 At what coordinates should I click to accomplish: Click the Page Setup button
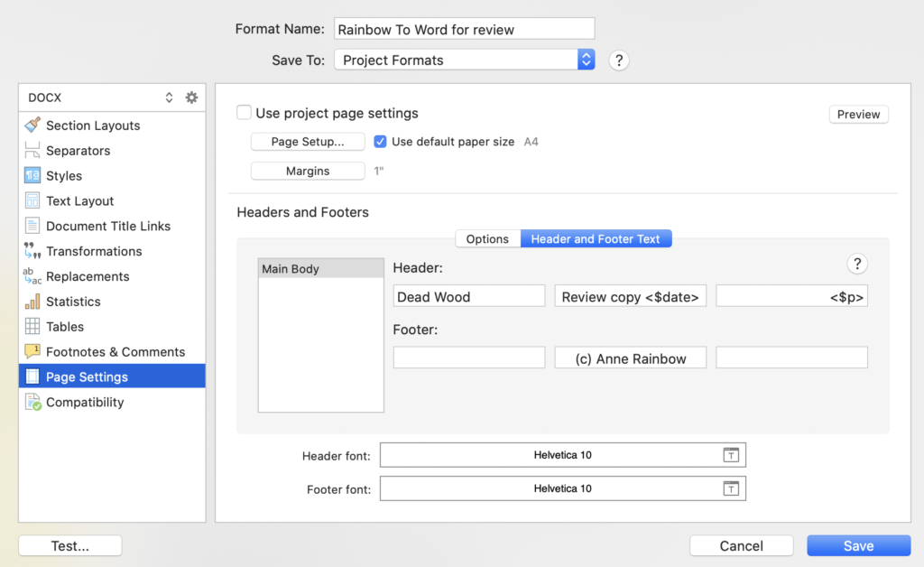(308, 142)
